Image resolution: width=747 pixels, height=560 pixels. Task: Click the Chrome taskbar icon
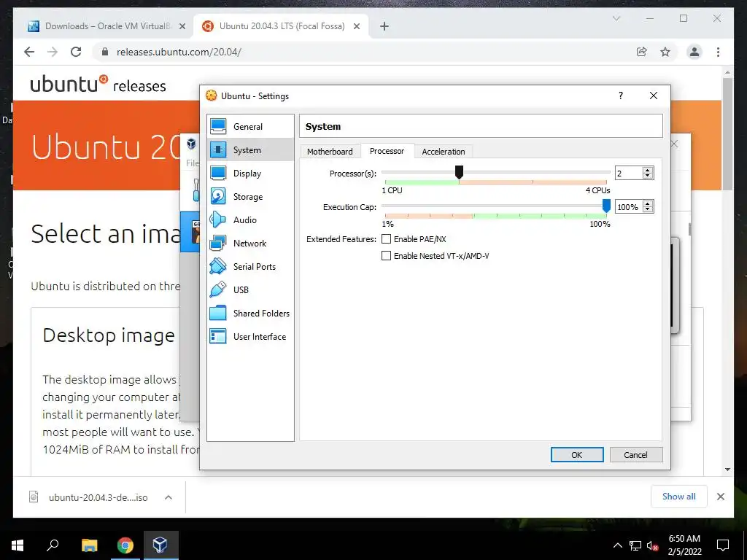click(125, 545)
